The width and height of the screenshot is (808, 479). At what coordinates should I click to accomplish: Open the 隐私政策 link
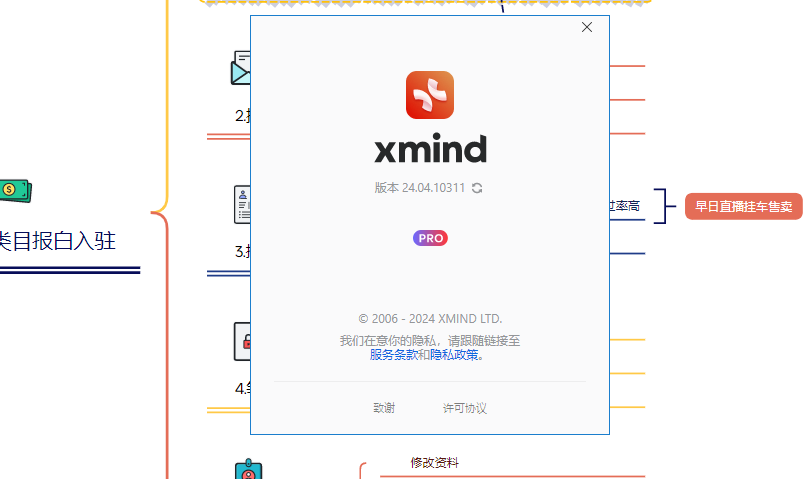[x=454, y=355]
